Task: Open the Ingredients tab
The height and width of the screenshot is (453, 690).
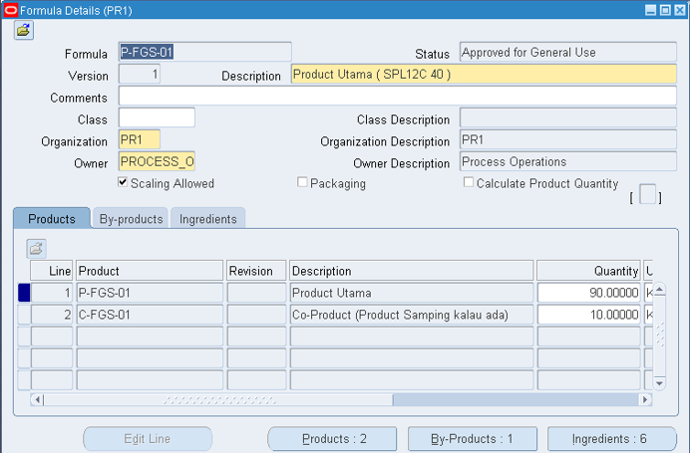Action: tap(208, 218)
